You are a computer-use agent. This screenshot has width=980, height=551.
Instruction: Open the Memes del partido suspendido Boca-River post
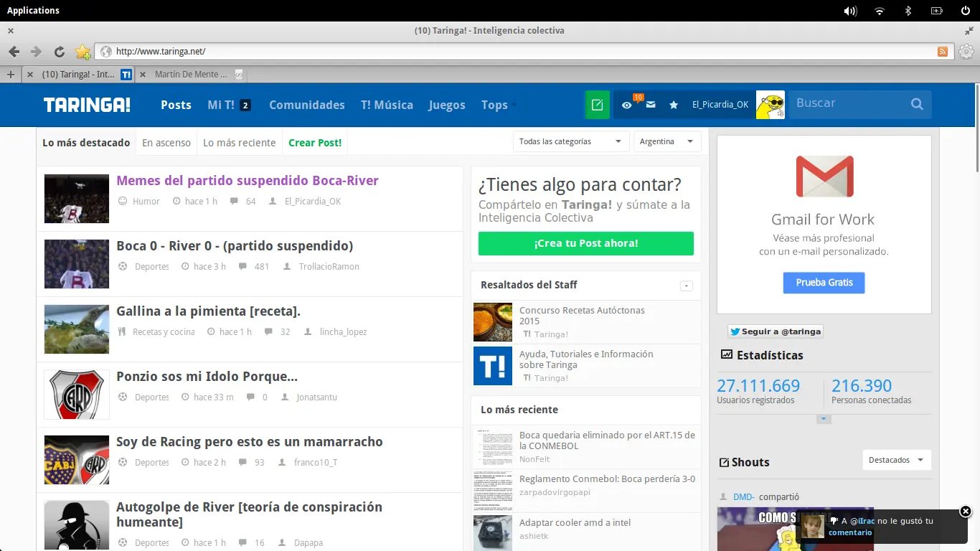(x=247, y=180)
